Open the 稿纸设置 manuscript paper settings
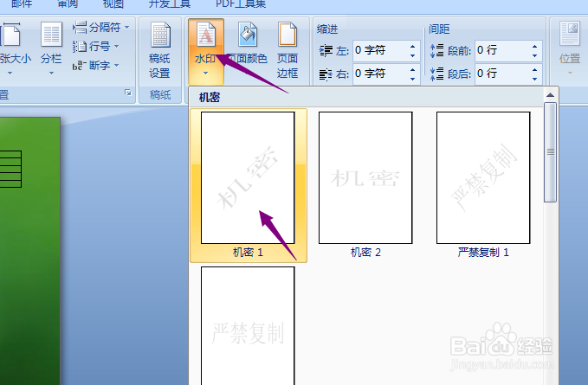Viewport: 588px width, 385px height. click(159, 50)
